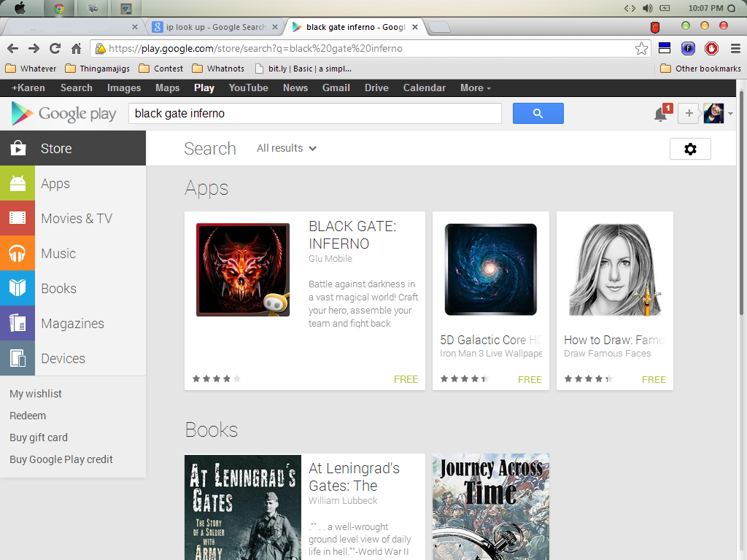
Task: Click the Chrome icon in top bar
Action: 59,8
